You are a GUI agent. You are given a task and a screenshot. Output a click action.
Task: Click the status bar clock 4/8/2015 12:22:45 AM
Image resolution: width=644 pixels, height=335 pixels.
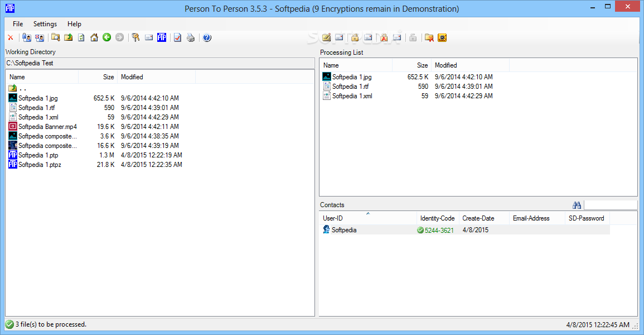pos(598,325)
